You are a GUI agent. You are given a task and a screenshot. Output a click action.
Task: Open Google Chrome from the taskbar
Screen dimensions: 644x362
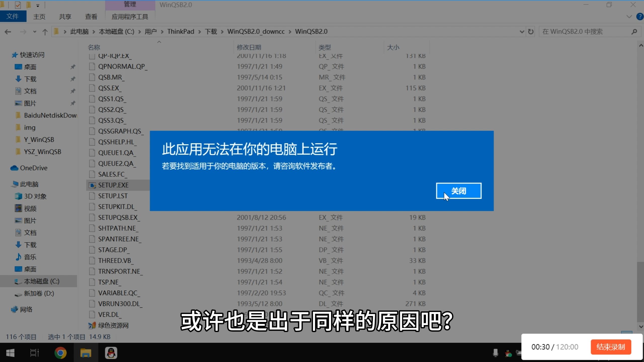coord(60,353)
